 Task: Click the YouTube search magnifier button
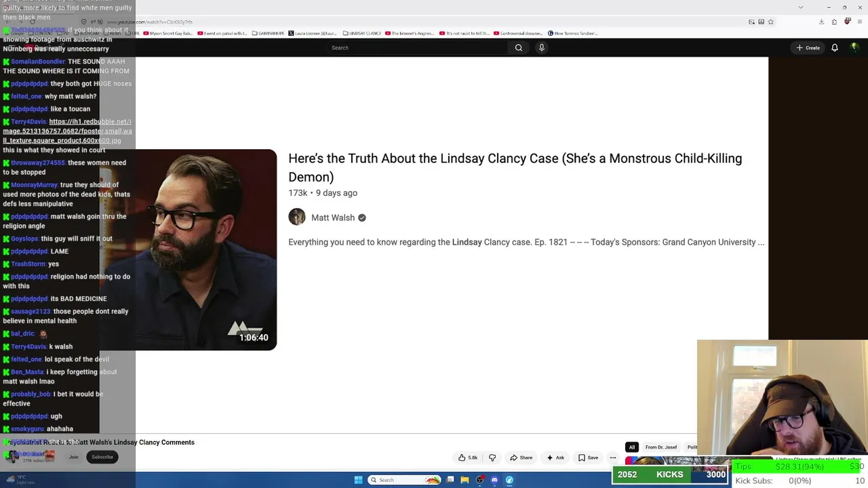click(x=519, y=47)
